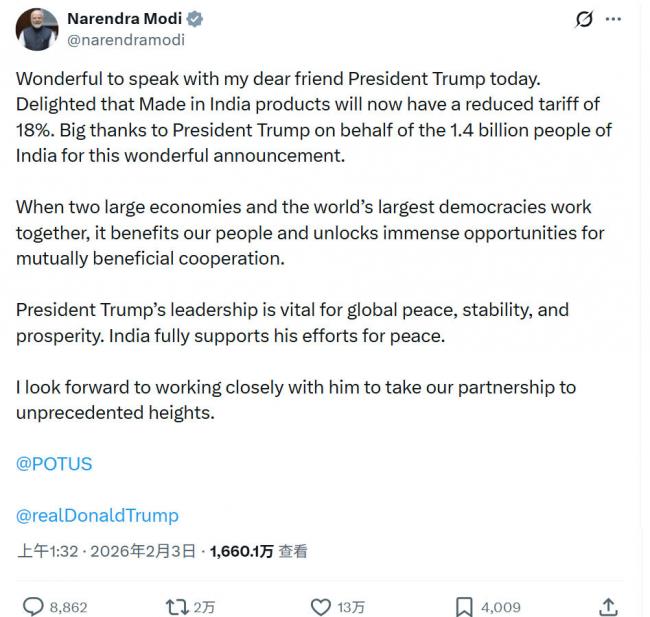Click the paragraph starting "President Trump's leadership"

pos(292,323)
